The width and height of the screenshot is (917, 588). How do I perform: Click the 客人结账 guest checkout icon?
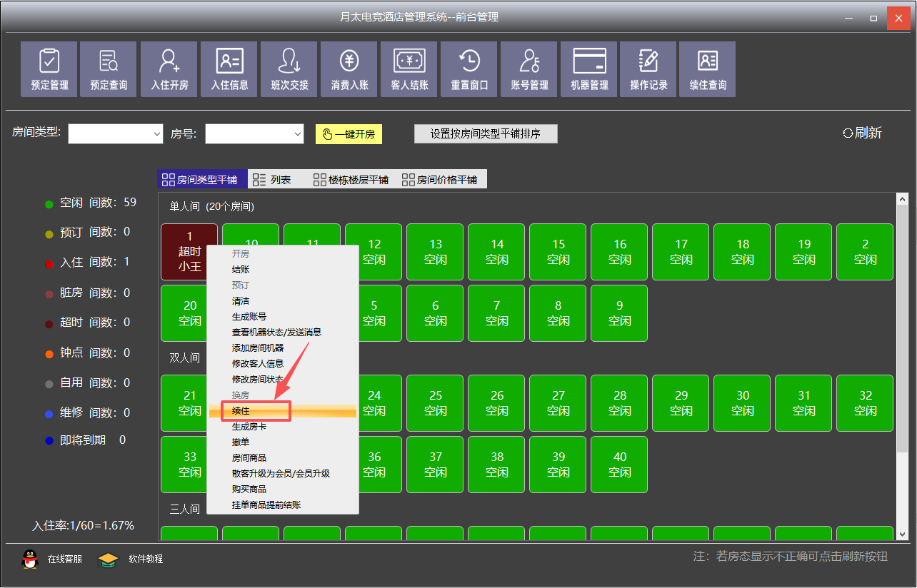pos(409,69)
